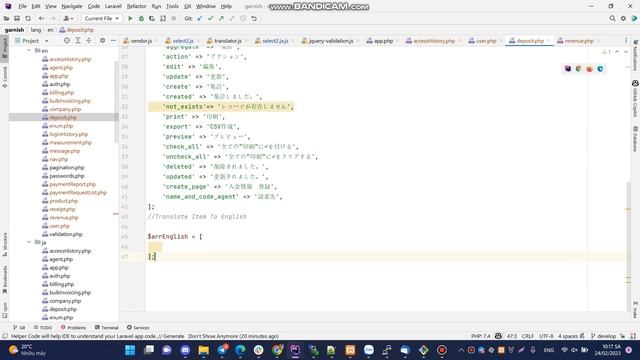Open File Explorer from the taskbar
Viewport: 640px width, 360px height.
click(x=204, y=350)
